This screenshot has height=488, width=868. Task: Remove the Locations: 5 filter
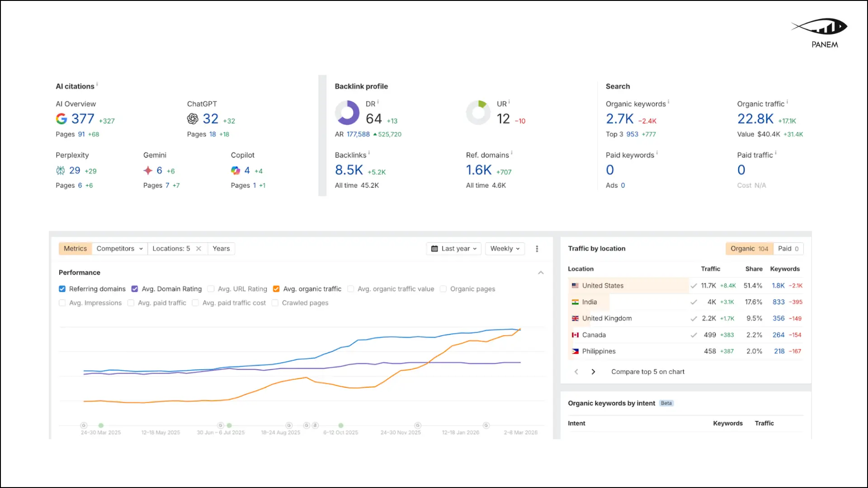click(x=198, y=249)
